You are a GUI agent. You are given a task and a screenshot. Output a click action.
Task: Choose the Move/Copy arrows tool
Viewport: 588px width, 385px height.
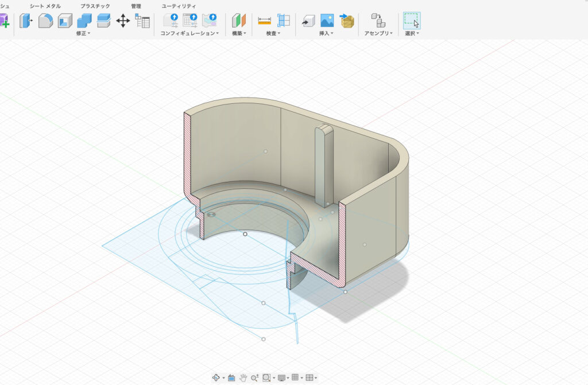123,21
